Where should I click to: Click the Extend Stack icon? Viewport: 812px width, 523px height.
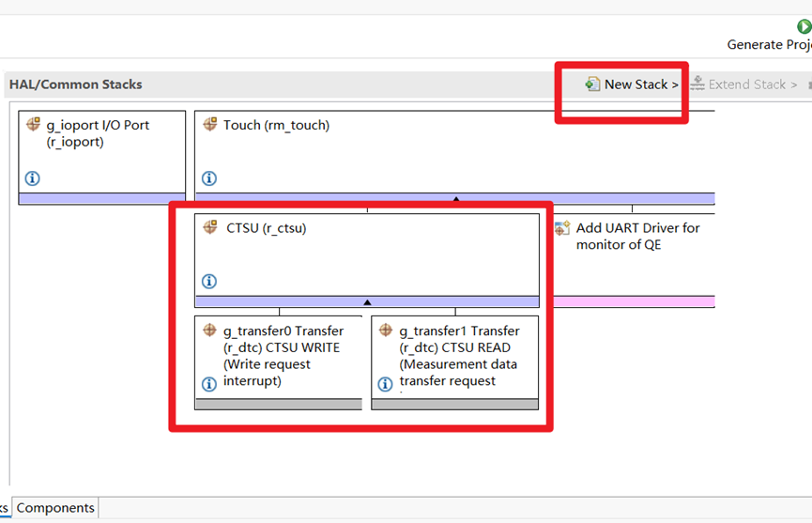697,84
